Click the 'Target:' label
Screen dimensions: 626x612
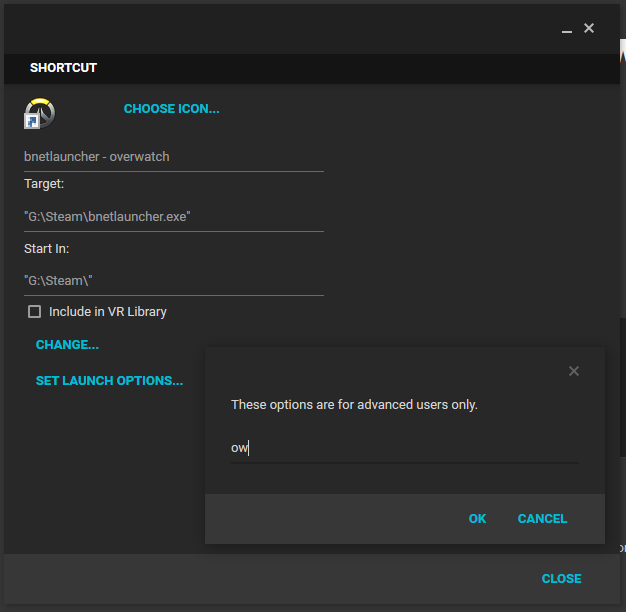pos(44,184)
